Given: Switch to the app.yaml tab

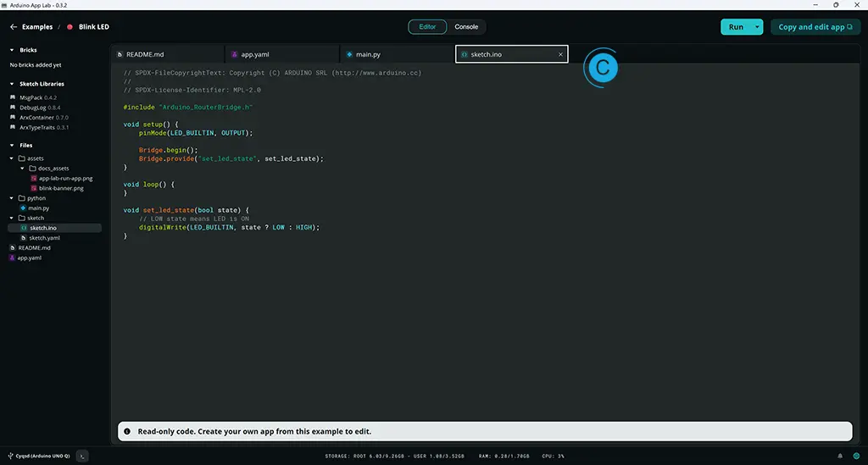Looking at the screenshot, I should pos(282,54).
